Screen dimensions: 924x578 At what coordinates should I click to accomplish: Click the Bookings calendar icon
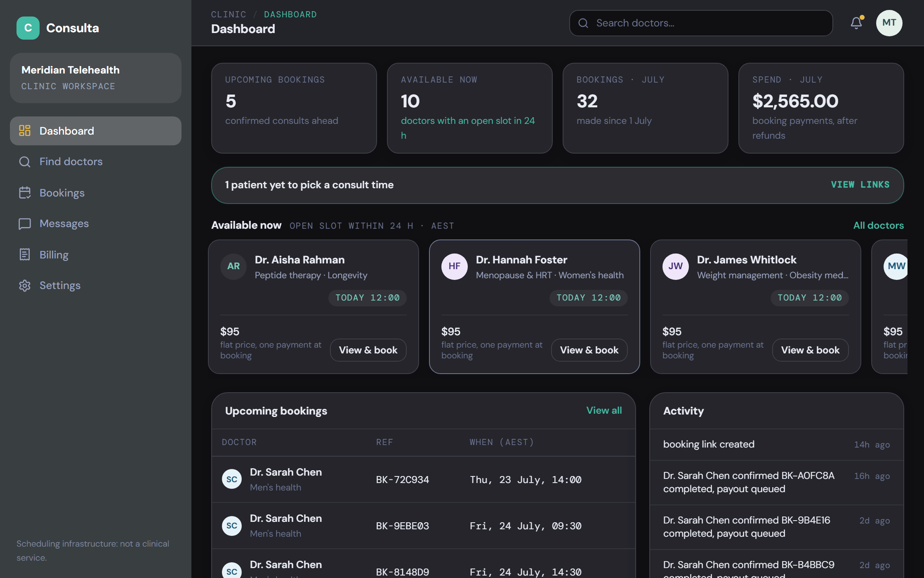click(25, 193)
